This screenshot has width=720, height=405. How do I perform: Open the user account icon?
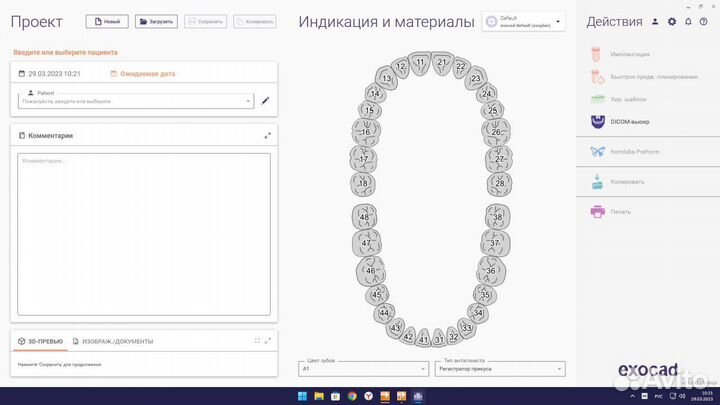click(655, 22)
